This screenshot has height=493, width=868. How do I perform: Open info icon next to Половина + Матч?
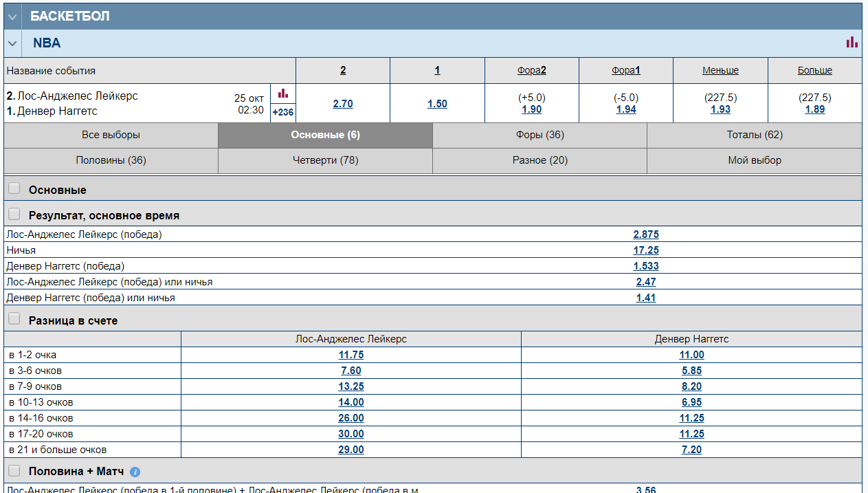tap(135, 472)
